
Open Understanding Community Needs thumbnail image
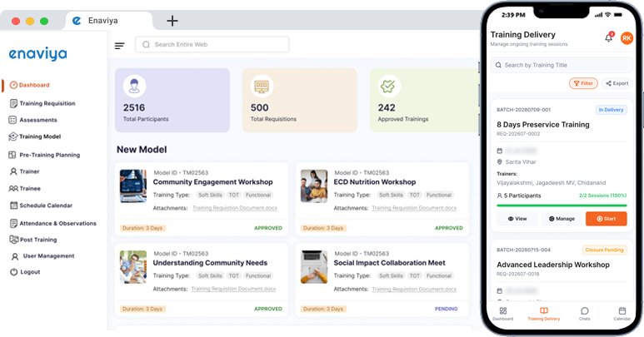(x=133, y=267)
